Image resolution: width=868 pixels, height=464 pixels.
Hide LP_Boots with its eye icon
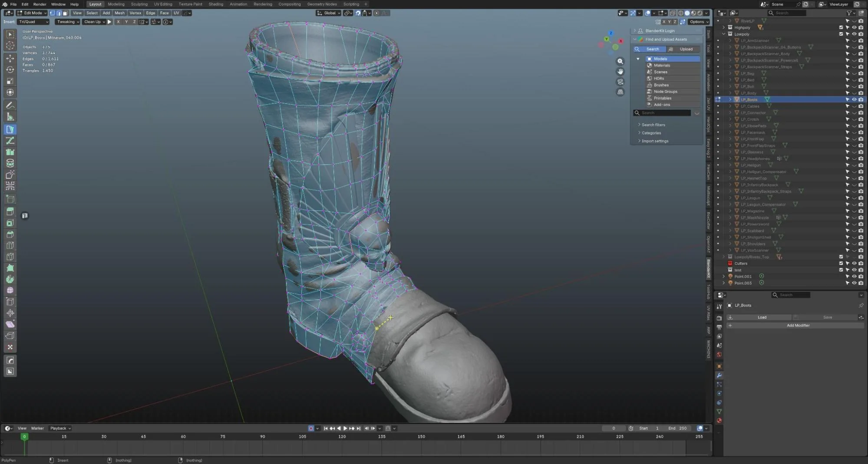point(854,99)
